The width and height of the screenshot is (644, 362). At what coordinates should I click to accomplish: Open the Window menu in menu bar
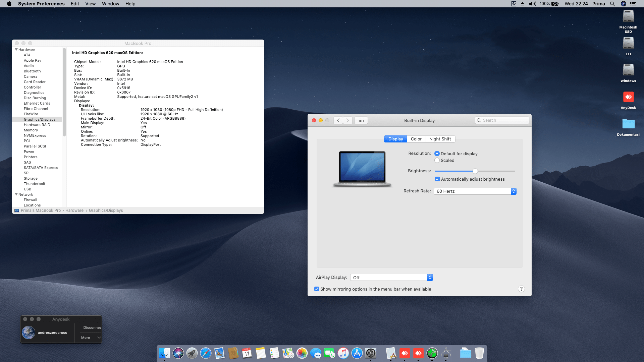110,4
